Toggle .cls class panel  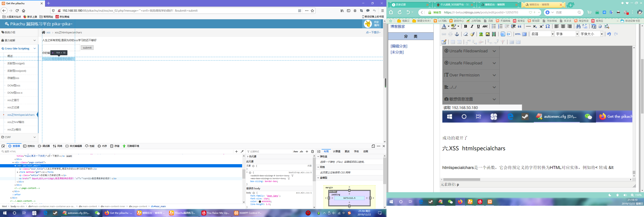coord(301,151)
